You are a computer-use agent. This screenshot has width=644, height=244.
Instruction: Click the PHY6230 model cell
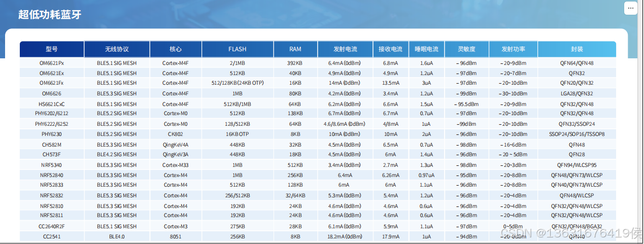pos(52,134)
